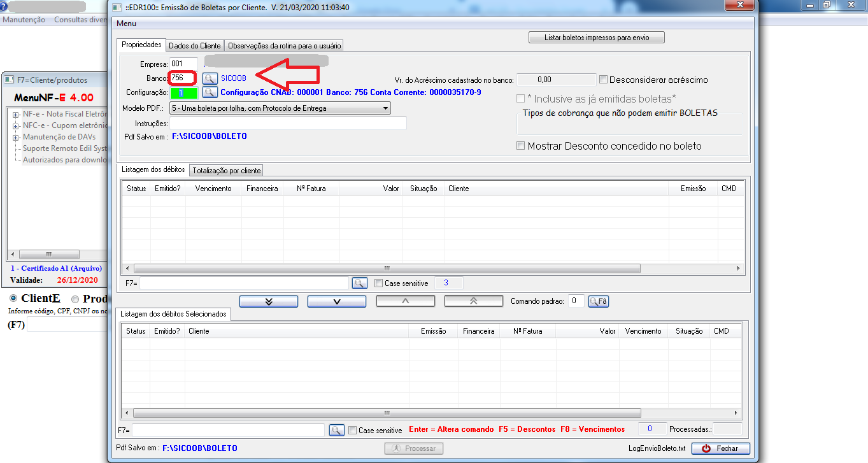
Task: Click the Fechar button
Action: tap(720, 448)
